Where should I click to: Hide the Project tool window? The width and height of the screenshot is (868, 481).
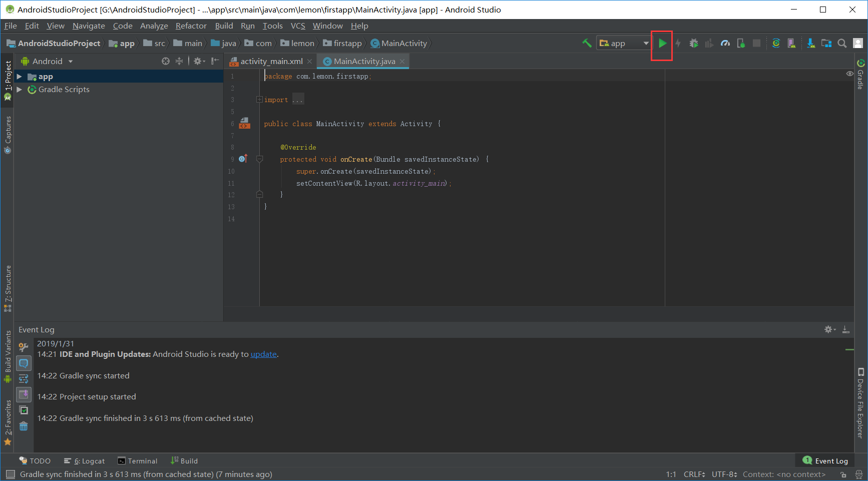[215, 61]
